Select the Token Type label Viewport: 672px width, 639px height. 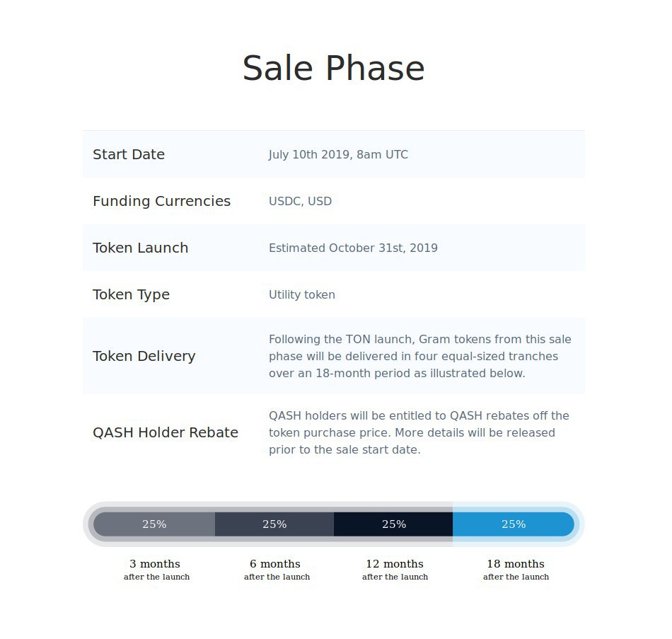click(x=131, y=294)
